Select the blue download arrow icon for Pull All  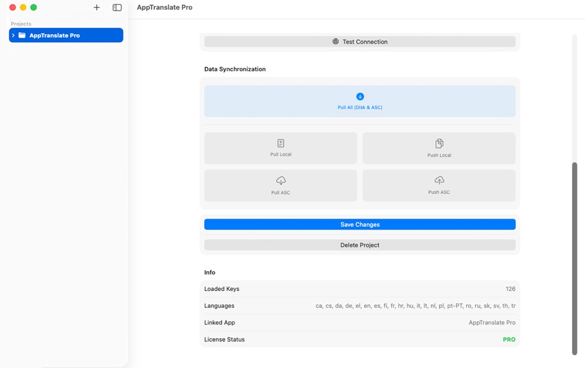pos(360,96)
